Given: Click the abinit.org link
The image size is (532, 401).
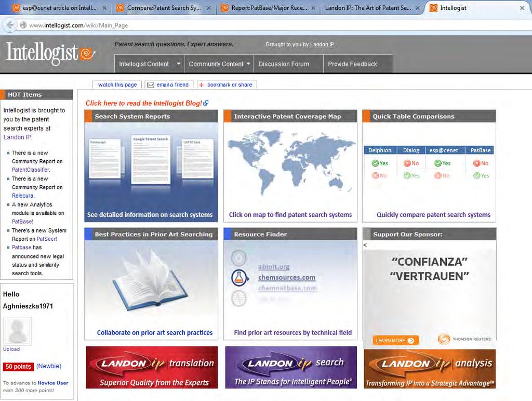Looking at the screenshot, I should [274, 267].
